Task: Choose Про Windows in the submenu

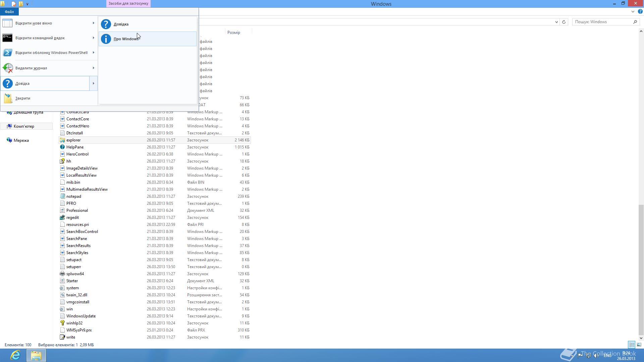Action: pyautogui.click(x=147, y=39)
